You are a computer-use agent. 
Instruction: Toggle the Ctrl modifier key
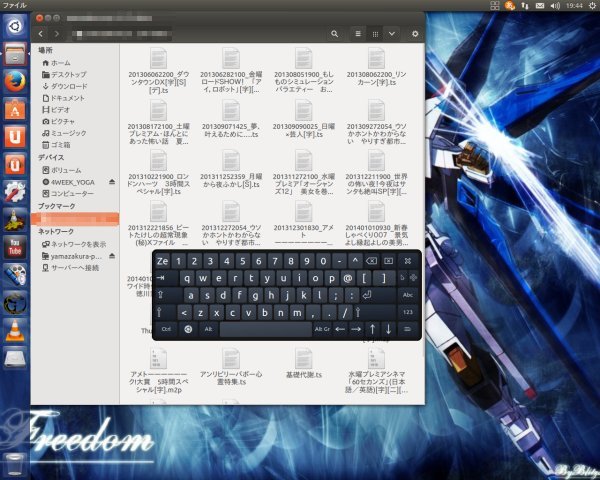click(x=166, y=329)
